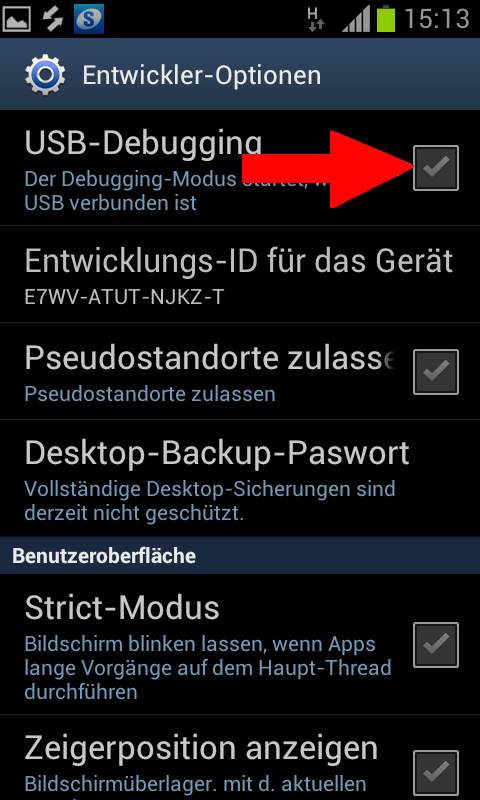The width and height of the screenshot is (480, 800).
Task: Open the image notification icon in status bar
Action: click(x=16, y=19)
